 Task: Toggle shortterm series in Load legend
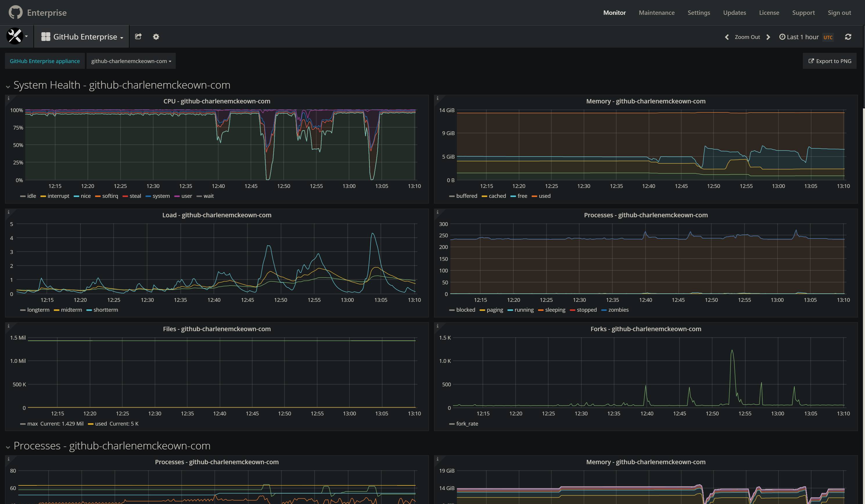tap(106, 310)
